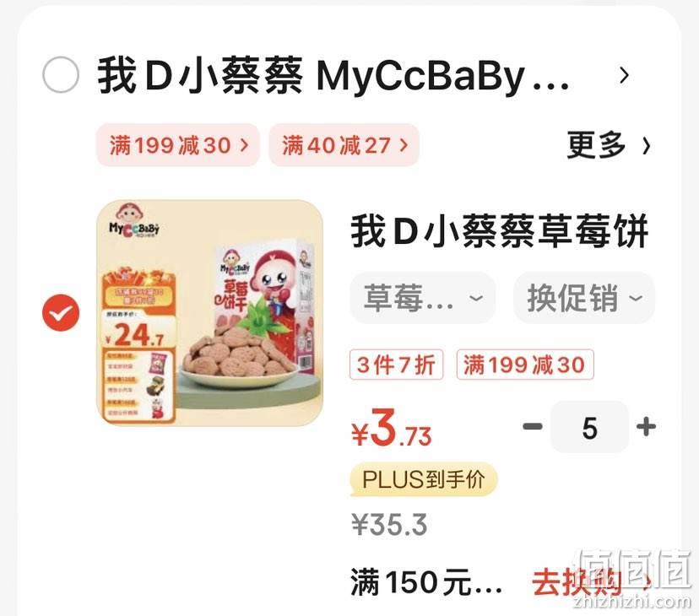Open the 满150元 exchange offer text

426,582
